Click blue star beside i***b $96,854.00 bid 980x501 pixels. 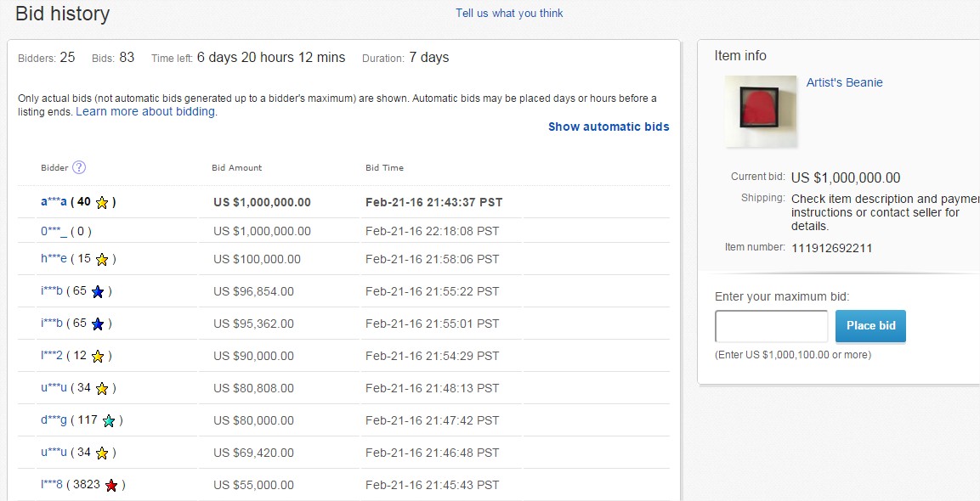[98, 291]
